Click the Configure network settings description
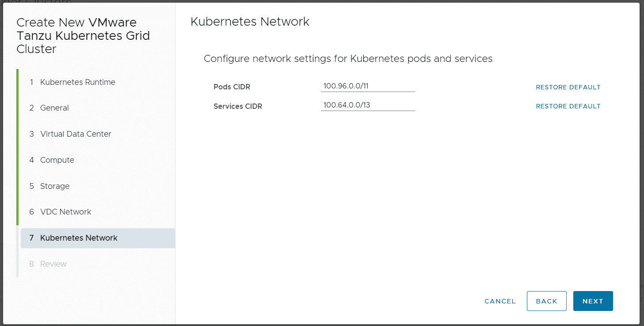The width and height of the screenshot is (644, 326). pyautogui.click(x=348, y=59)
